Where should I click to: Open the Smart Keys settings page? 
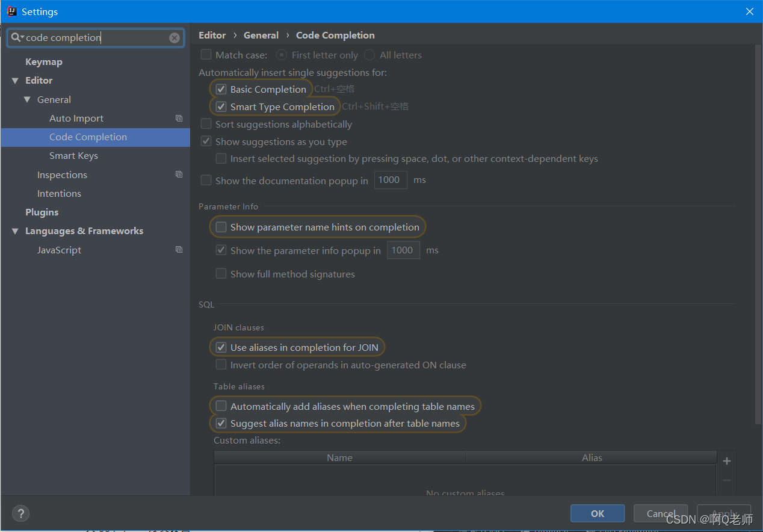coord(73,156)
